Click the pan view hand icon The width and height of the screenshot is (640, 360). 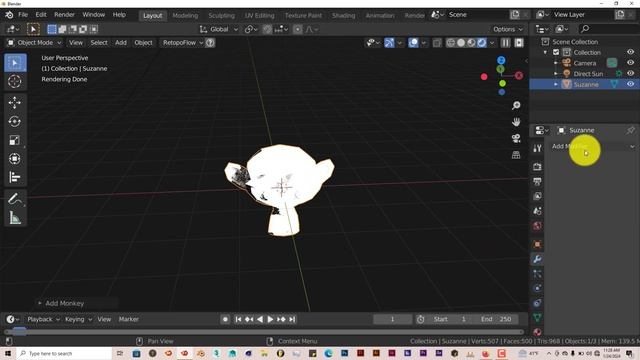[516, 122]
